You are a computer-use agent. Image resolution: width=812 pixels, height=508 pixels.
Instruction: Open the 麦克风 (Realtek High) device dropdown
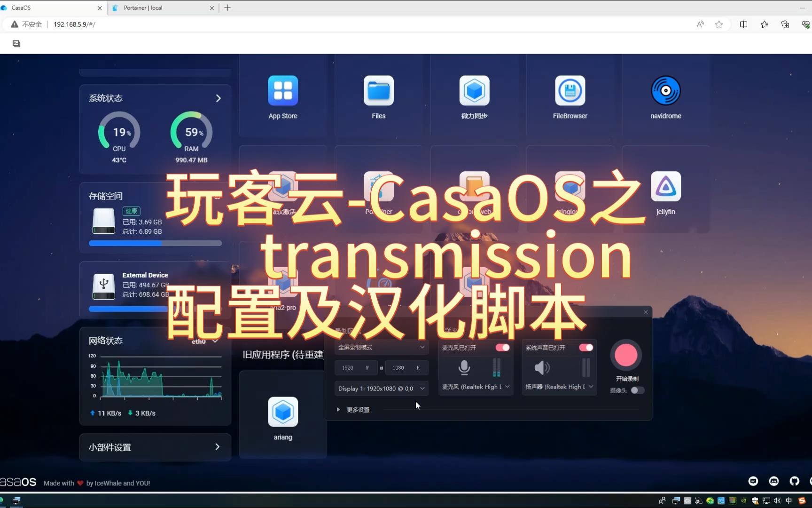[476, 387]
